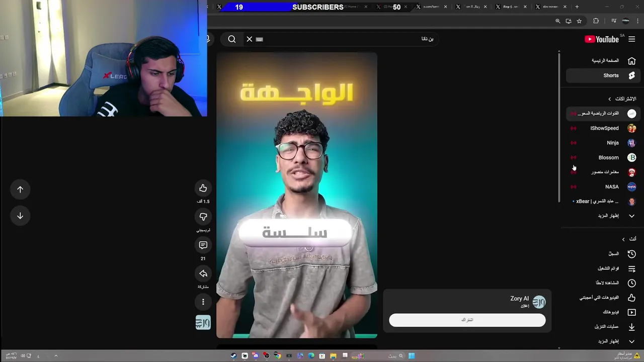
Task: Go to next Short with down arrow
Action: click(x=20, y=216)
